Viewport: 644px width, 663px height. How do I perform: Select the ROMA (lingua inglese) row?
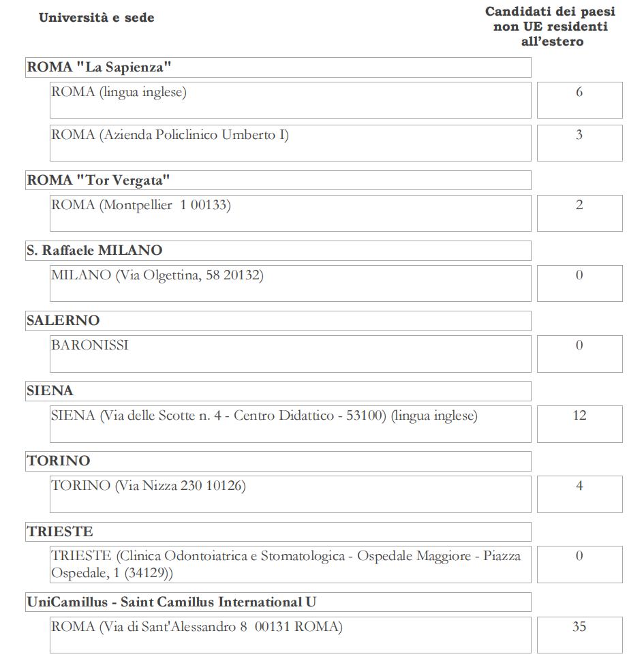290,100
